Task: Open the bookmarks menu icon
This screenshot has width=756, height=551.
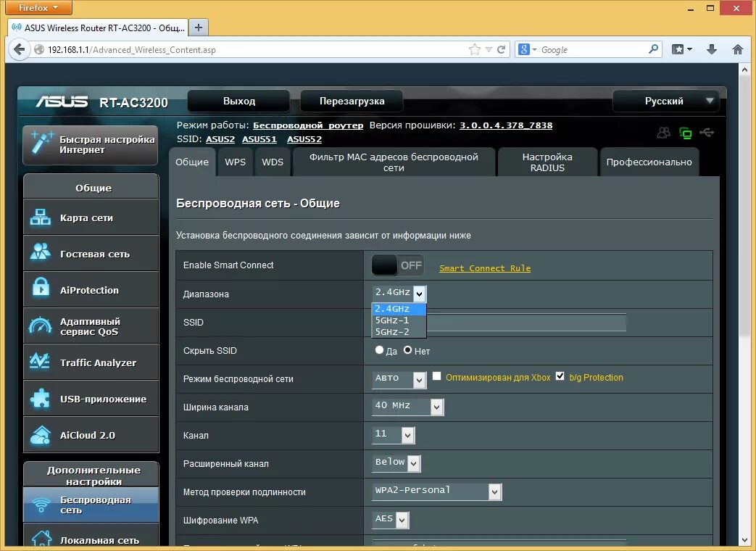Action: pyautogui.click(x=682, y=49)
